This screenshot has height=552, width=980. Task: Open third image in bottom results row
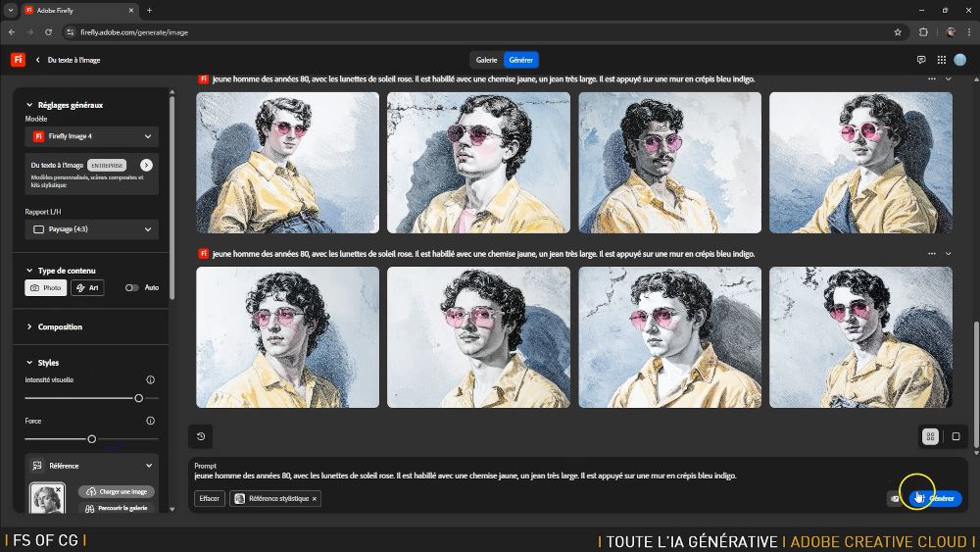[x=670, y=337]
